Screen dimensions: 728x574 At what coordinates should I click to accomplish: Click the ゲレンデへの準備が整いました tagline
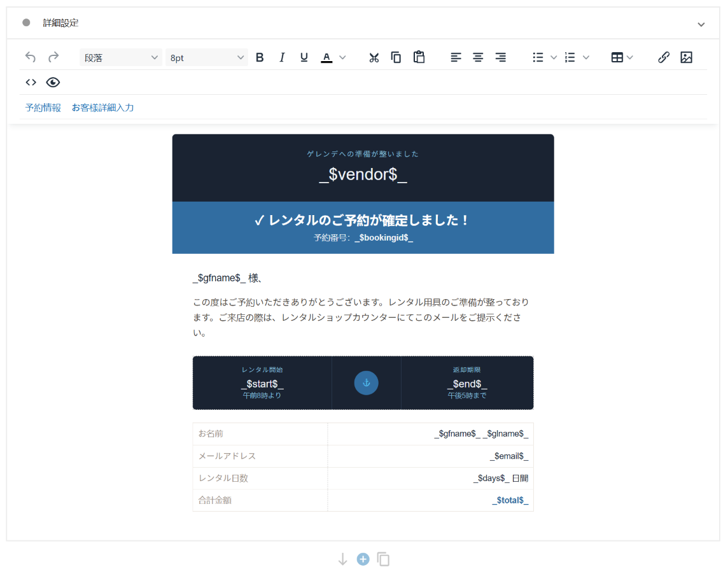tap(363, 154)
